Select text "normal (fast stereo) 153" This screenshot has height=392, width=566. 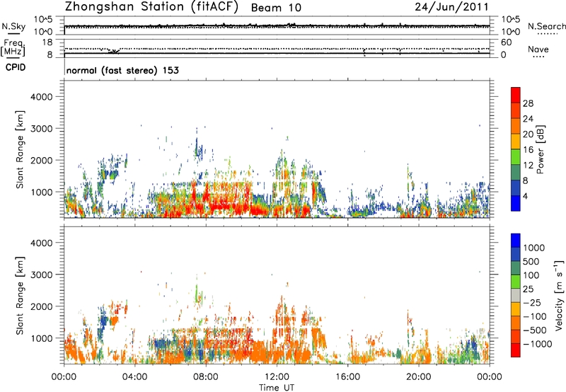[x=122, y=70]
